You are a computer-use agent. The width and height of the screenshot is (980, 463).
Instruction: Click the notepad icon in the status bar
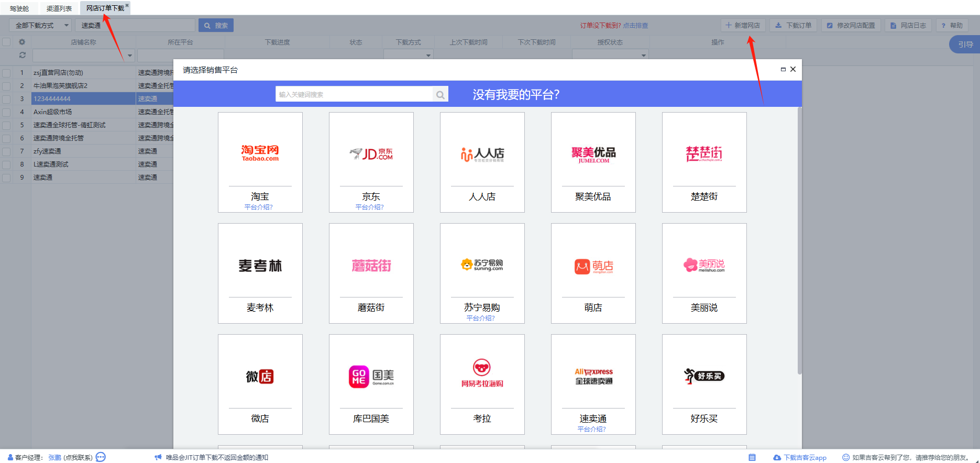pyautogui.click(x=752, y=457)
